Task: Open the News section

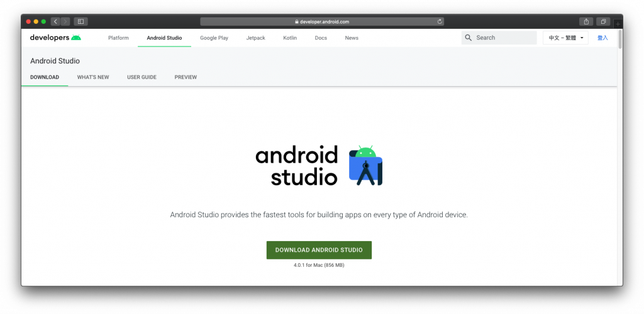Action: [x=352, y=38]
